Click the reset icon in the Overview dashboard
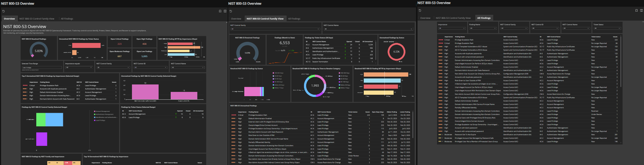This screenshot has height=165, width=644. point(3,11)
